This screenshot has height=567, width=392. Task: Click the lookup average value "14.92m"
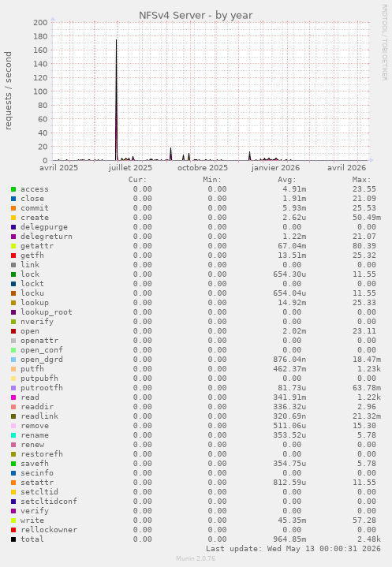coord(292,303)
